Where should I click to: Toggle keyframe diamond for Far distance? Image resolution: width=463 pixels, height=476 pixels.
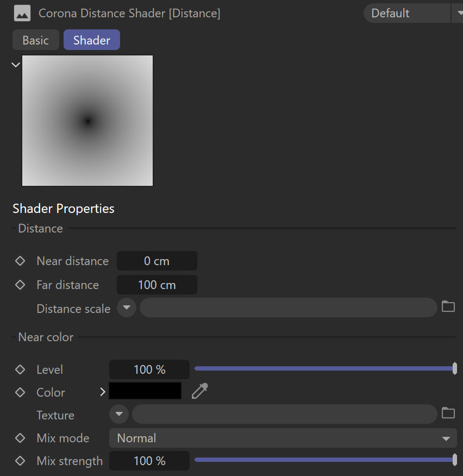click(x=20, y=285)
